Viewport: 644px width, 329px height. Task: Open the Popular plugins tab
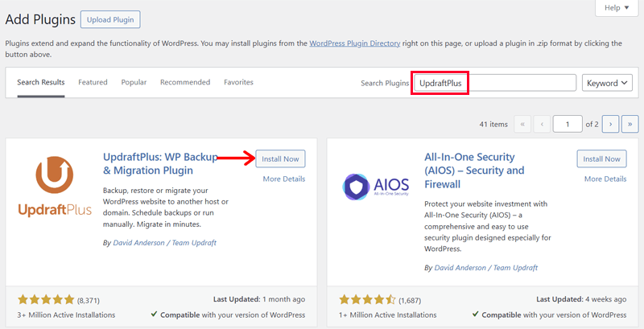pos(134,82)
